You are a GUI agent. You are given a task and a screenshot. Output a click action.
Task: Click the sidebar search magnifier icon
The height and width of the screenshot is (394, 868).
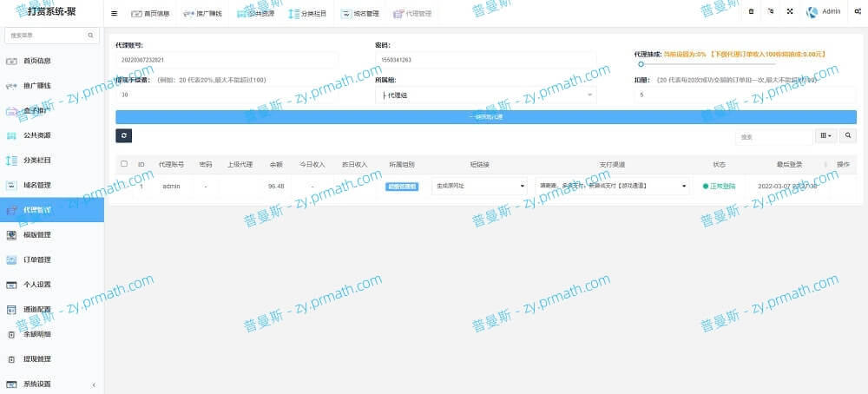pos(91,36)
